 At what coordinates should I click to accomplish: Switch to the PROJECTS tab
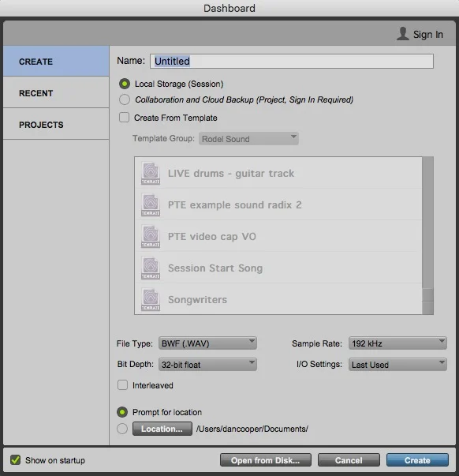point(56,124)
